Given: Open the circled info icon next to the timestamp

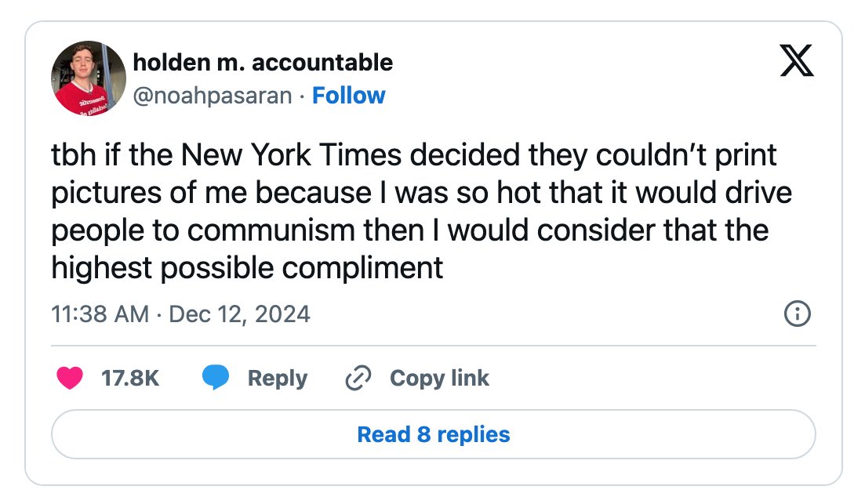Looking at the screenshot, I should tap(797, 314).
